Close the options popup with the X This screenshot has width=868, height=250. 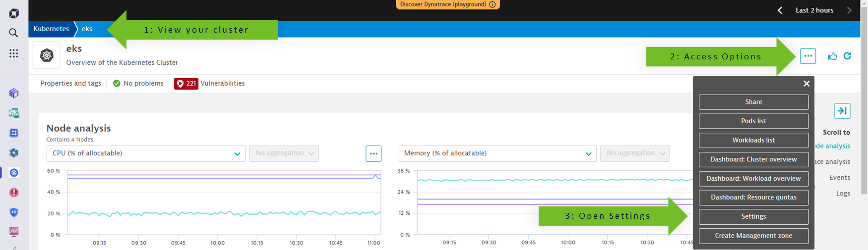pyautogui.click(x=806, y=84)
